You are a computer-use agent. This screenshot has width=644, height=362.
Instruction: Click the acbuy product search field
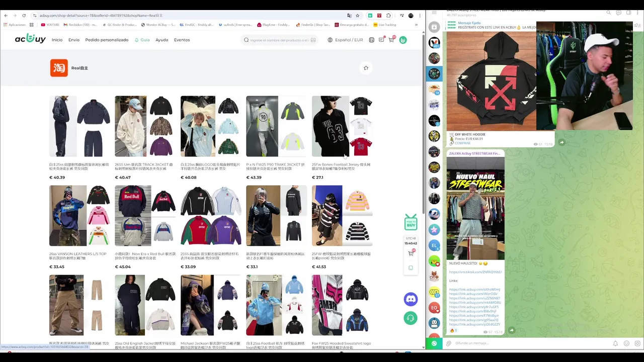point(279,40)
